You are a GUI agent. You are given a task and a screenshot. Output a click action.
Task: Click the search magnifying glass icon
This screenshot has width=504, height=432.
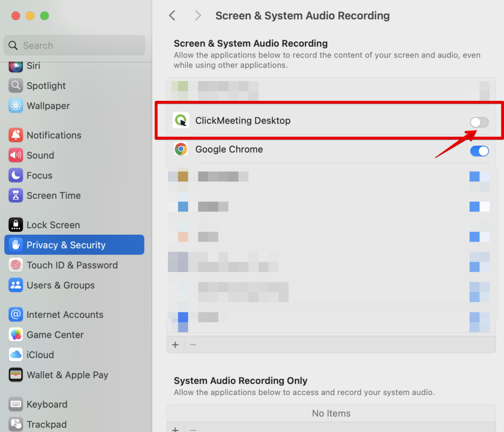pyautogui.click(x=13, y=45)
